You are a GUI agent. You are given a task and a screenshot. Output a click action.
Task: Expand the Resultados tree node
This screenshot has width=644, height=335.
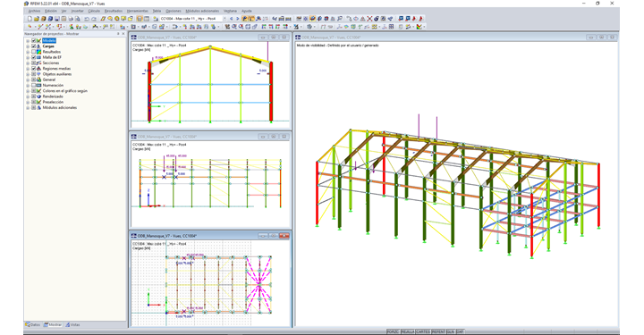pos(28,52)
